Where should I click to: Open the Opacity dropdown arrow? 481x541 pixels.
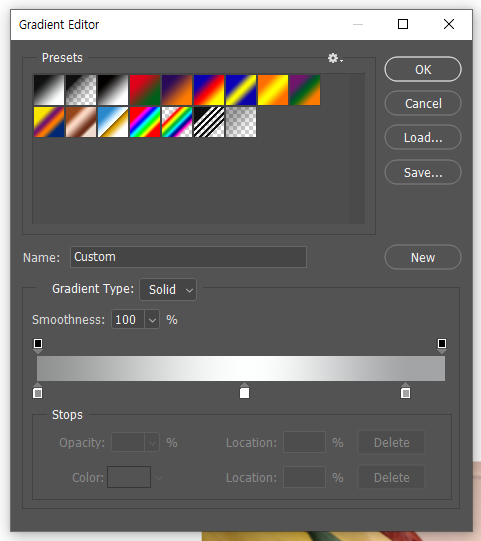click(x=152, y=442)
